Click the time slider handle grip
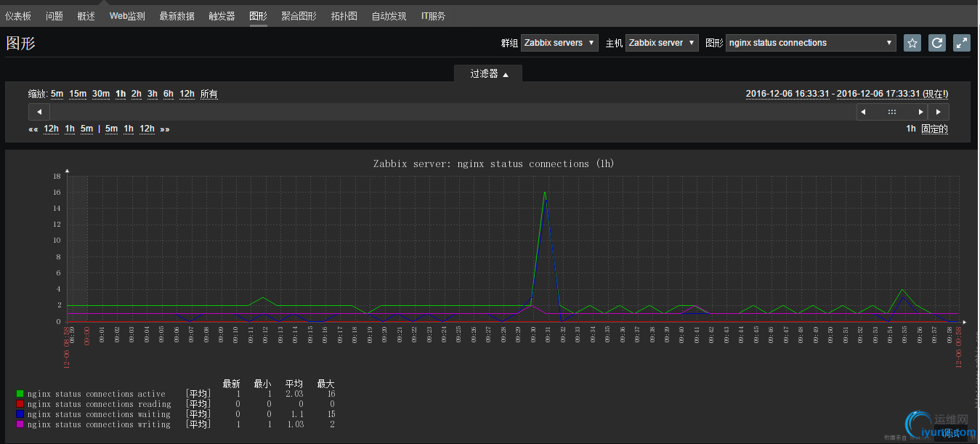This screenshot has width=980, height=444. pyautogui.click(x=892, y=112)
